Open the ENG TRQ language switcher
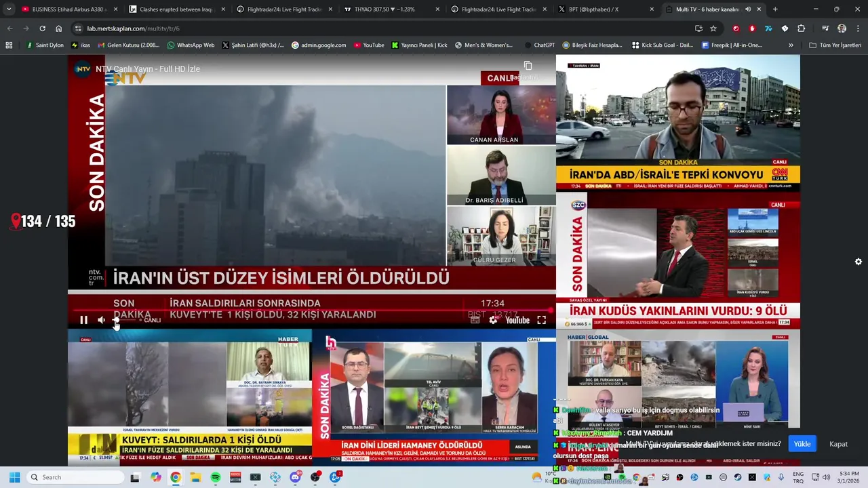 coord(799,477)
